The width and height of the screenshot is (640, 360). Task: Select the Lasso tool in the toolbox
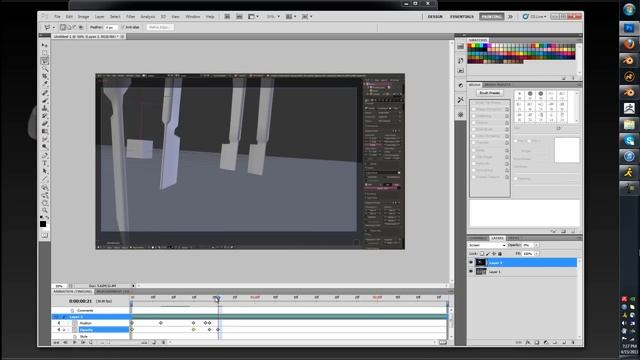click(44, 61)
